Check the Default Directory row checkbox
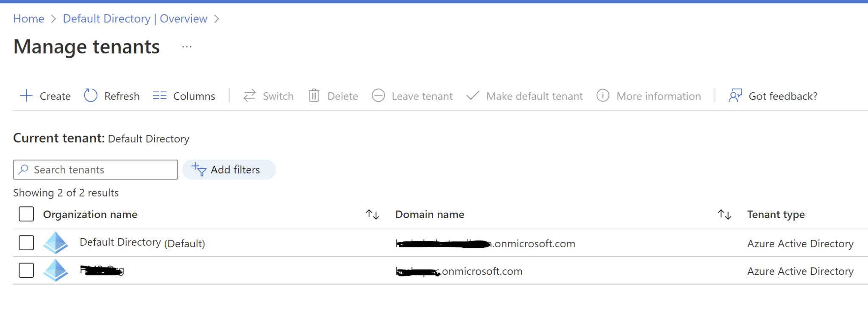 (26, 243)
